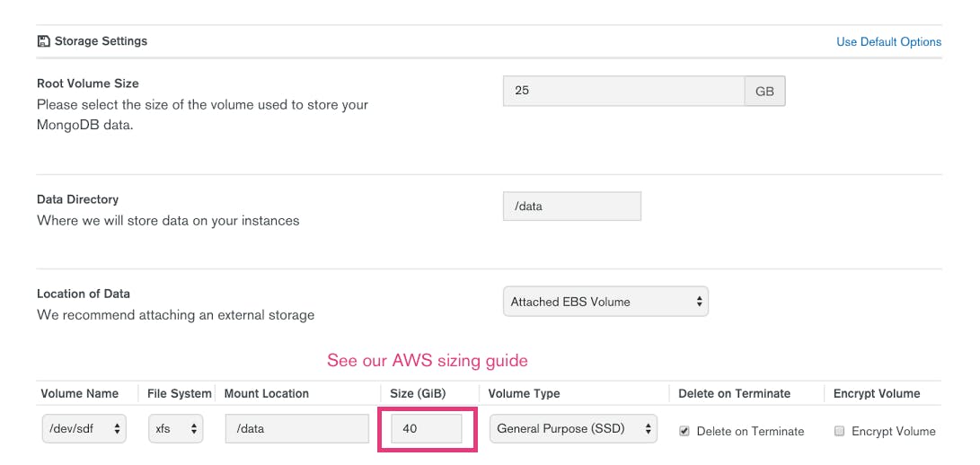Screen dimensions: 980x465
Task: Click the Use Default Options link
Action: point(888,42)
